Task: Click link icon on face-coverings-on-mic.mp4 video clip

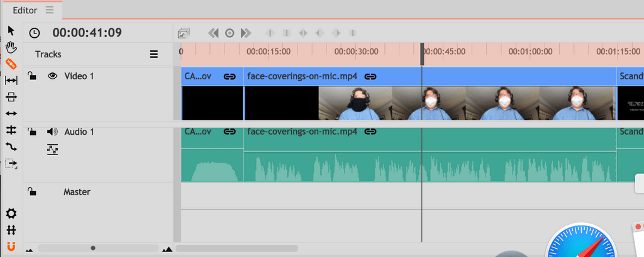Action: 370,76
